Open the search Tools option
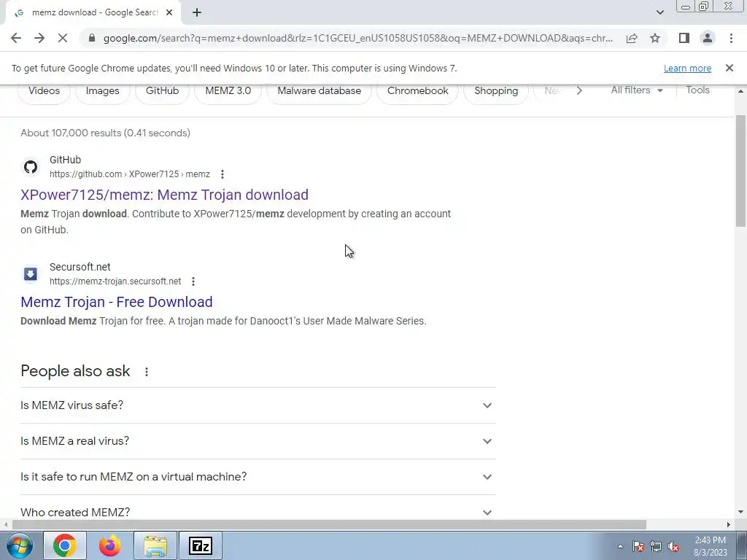747x560 pixels. tap(697, 90)
